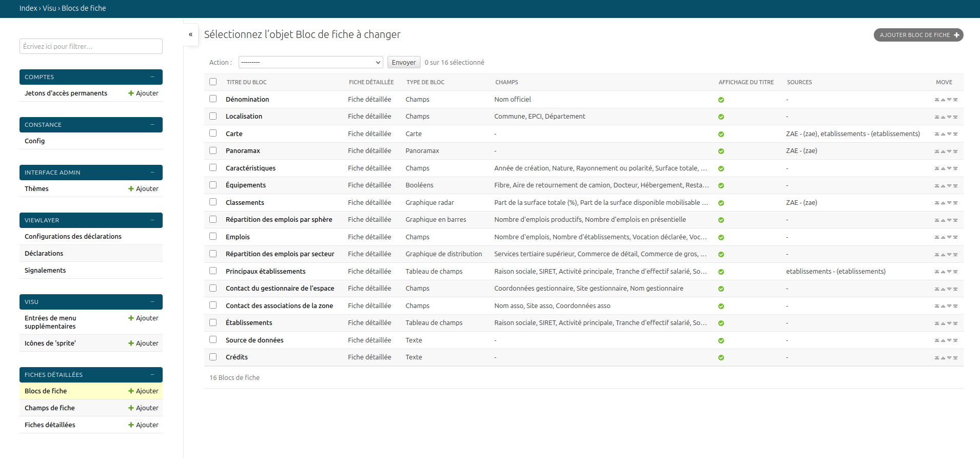Move Caractéristiques row up one position

coord(943,168)
